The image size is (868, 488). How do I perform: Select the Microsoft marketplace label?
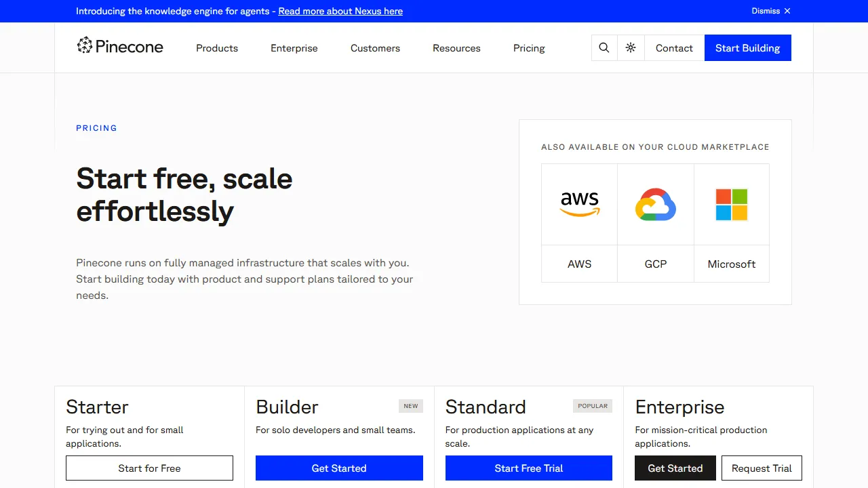pyautogui.click(x=732, y=264)
